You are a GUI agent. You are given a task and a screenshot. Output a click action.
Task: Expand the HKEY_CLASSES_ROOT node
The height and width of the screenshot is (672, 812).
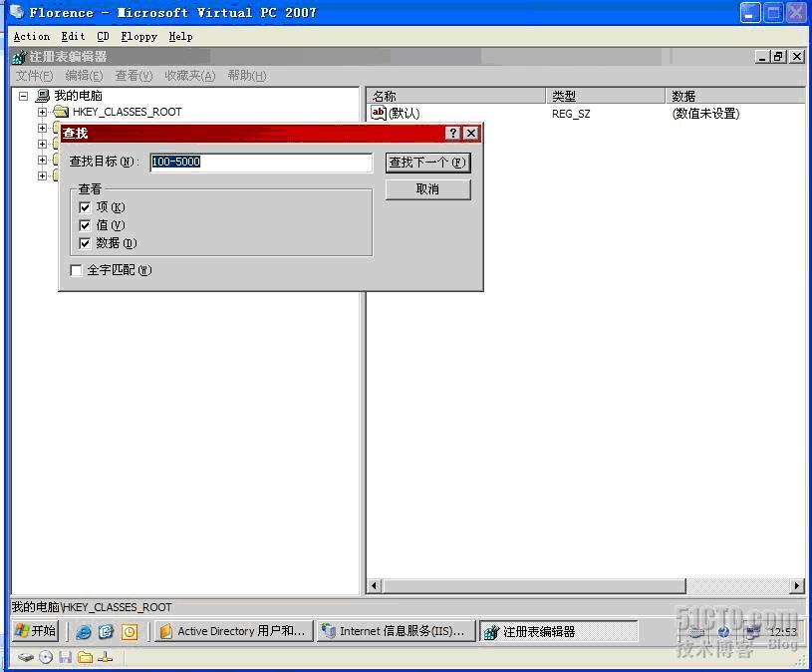(x=43, y=112)
